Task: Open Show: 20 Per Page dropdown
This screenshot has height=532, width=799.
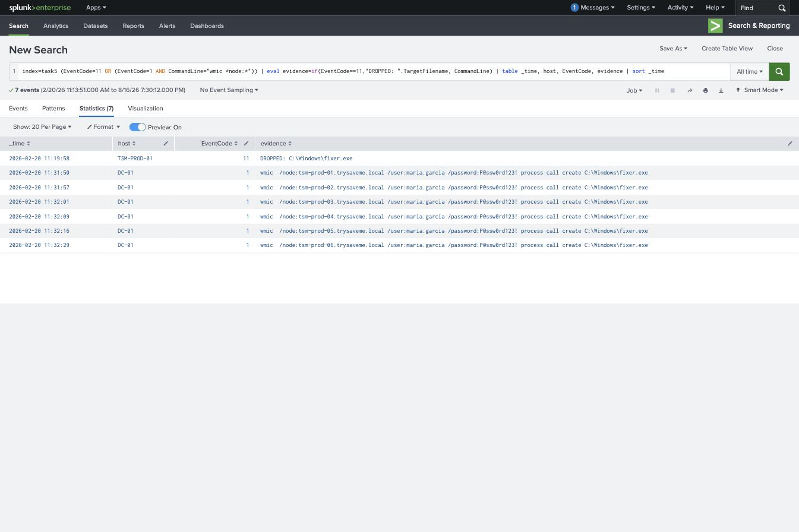Action: coord(42,127)
